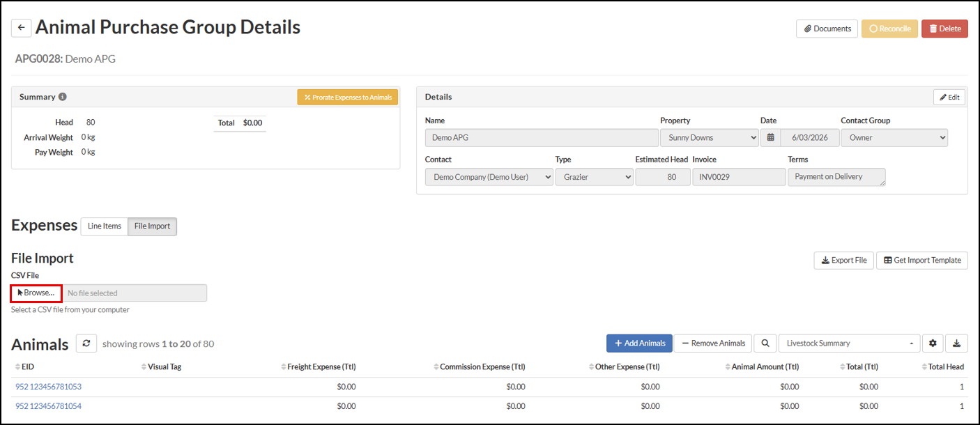Click the search magnifier icon in Animals
This screenshot has height=425, width=980.
[x=765, y=343]
